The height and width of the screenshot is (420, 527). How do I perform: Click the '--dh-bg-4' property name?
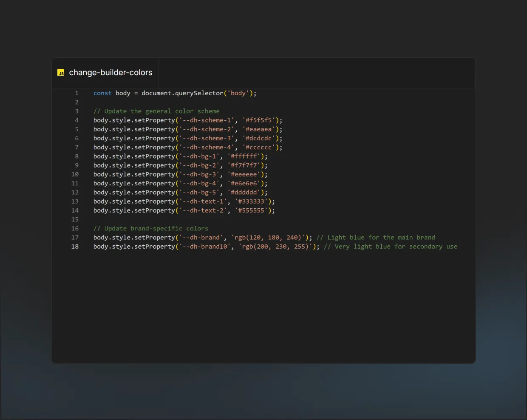click(199, 183)
